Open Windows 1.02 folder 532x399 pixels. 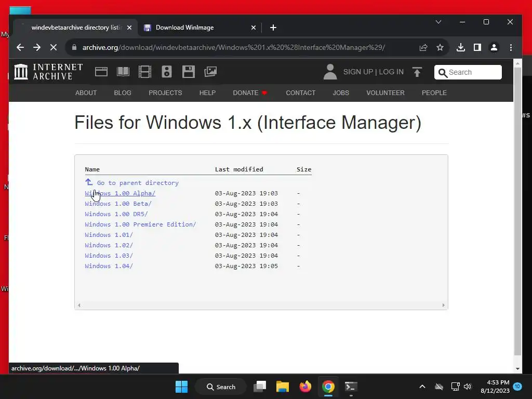coord(109,245)
